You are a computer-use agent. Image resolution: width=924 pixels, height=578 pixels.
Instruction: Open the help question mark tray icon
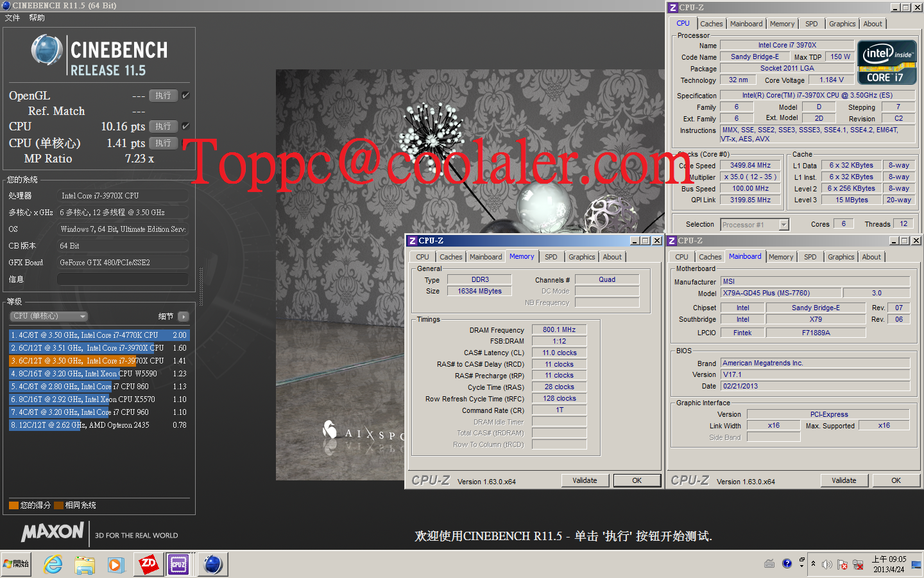[787, 564]
